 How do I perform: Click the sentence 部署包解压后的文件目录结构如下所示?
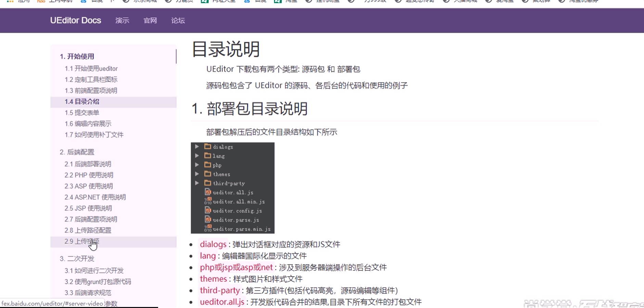click(272, 132)
